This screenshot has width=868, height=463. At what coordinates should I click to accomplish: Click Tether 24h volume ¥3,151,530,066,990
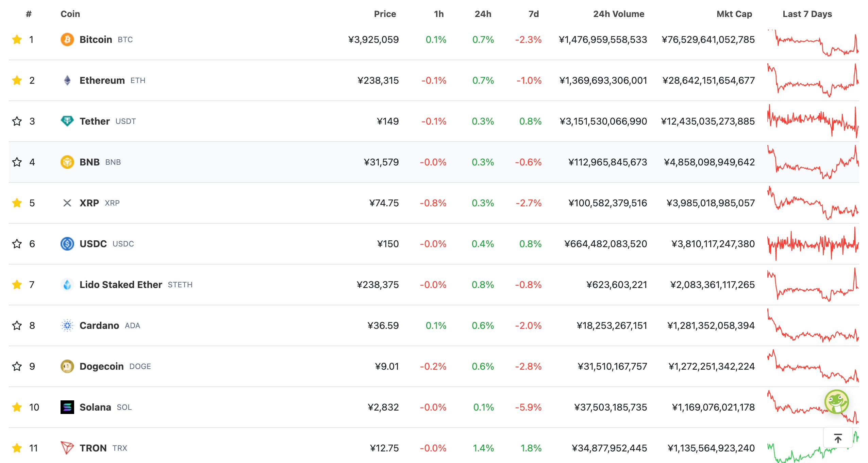click(x=603, y=121)
